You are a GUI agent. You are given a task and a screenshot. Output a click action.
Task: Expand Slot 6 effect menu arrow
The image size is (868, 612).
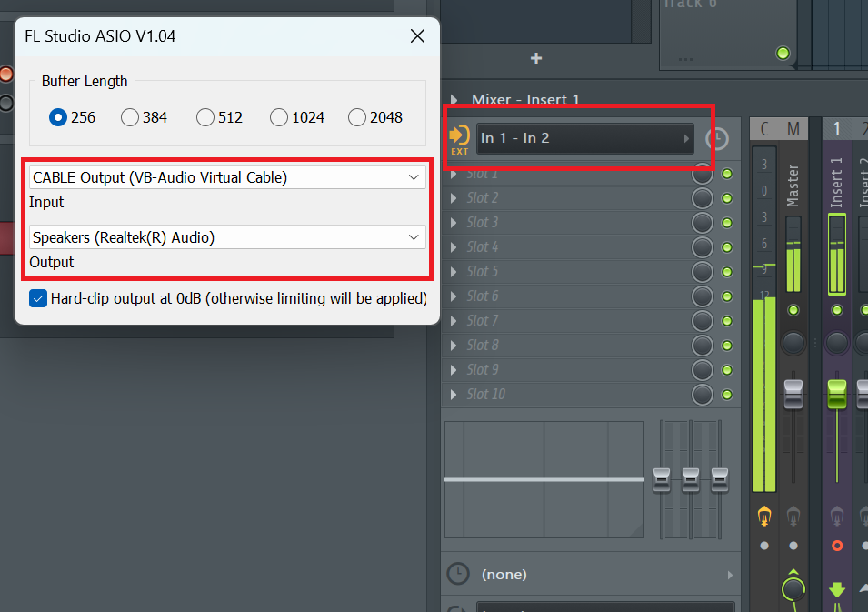pyautogui.click(x=454, y=296)
